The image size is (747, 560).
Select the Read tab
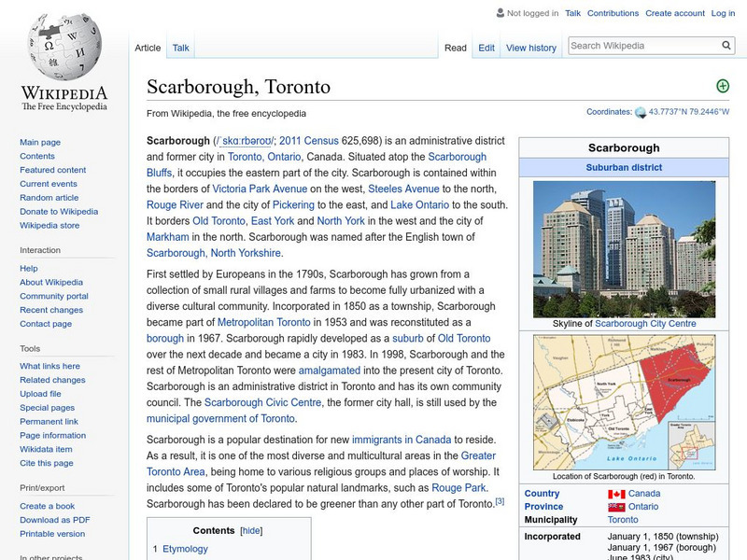(x=456, y=48)
